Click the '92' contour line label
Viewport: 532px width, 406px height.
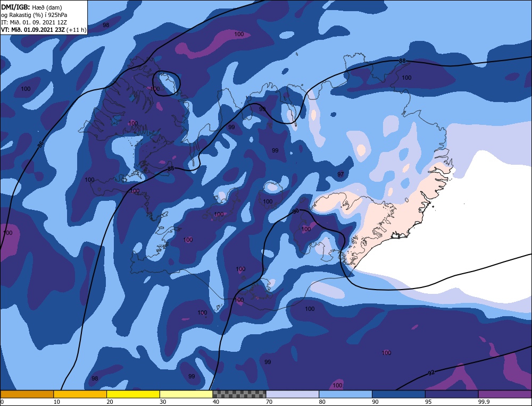click(431, 373)
